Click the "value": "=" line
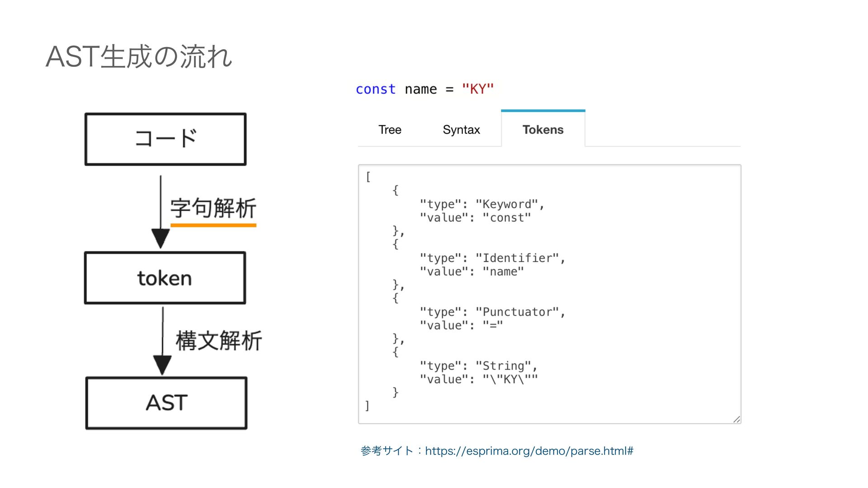 461,325
